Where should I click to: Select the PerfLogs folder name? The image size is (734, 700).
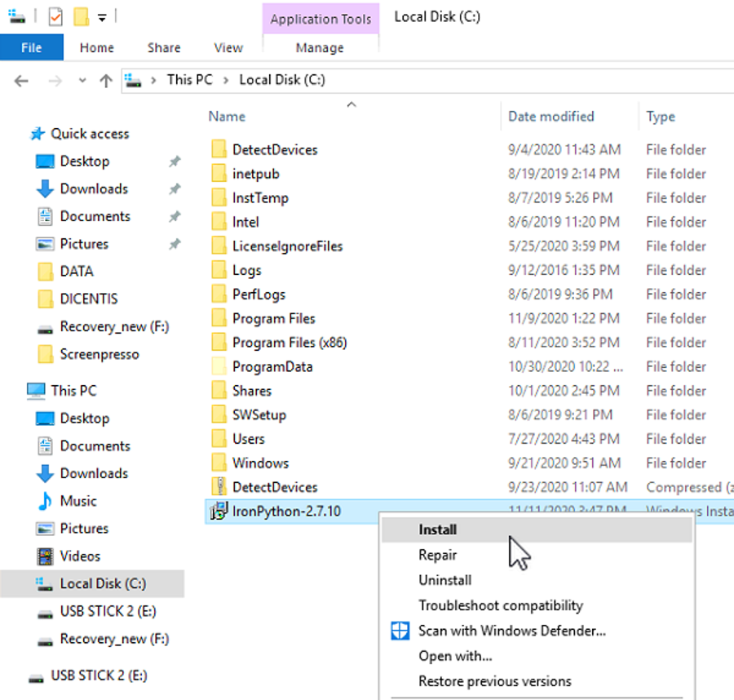(259, 294)
